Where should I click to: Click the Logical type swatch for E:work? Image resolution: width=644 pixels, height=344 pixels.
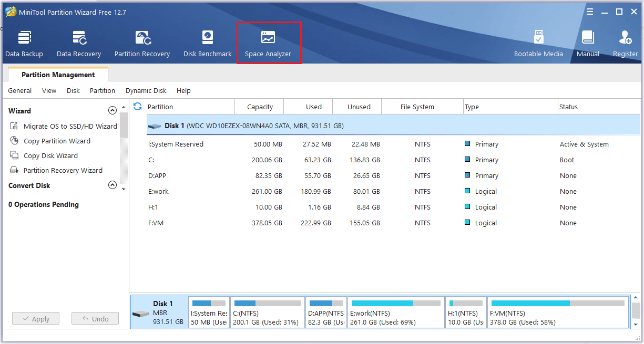[468, 191]
